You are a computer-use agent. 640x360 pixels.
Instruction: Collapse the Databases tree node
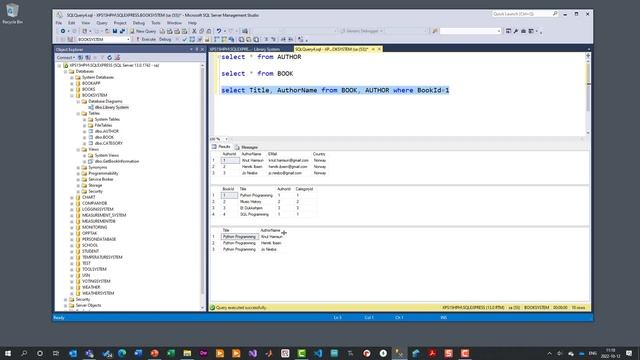click(65, 71)
